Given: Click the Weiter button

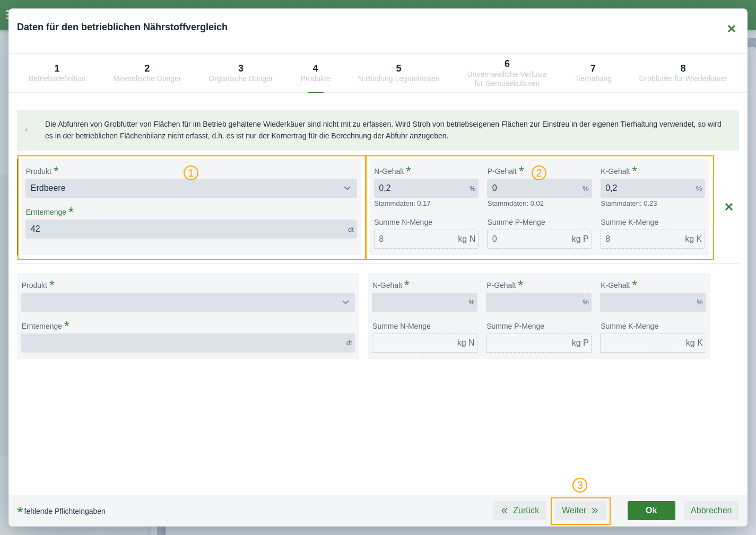Looking at the screenshot, I should [580, 511].
